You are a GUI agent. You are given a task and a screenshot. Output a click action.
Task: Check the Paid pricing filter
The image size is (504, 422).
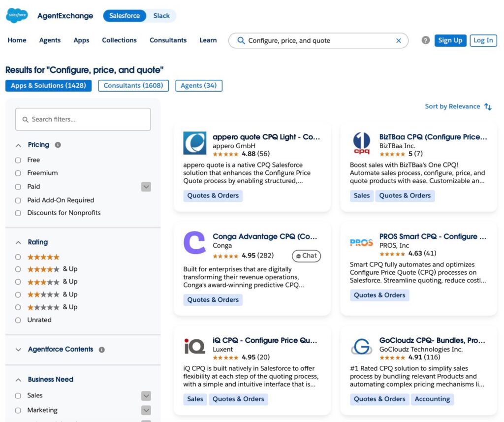pyautogui.click(x=18, y=187)
